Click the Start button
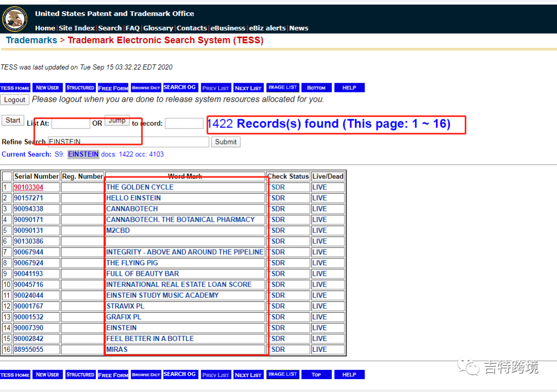The height and width of the screenshot is (392, 557). click(x=13, y=120)
